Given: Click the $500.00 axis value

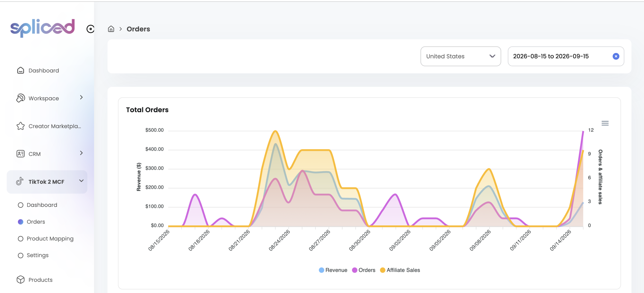Looking at the screenshot, I should pos(154,130).
